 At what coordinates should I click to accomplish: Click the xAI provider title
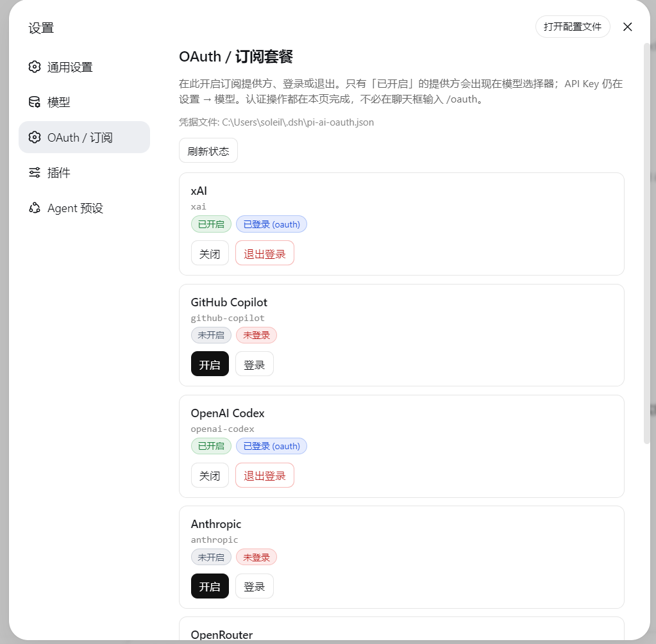coord(199,191)
